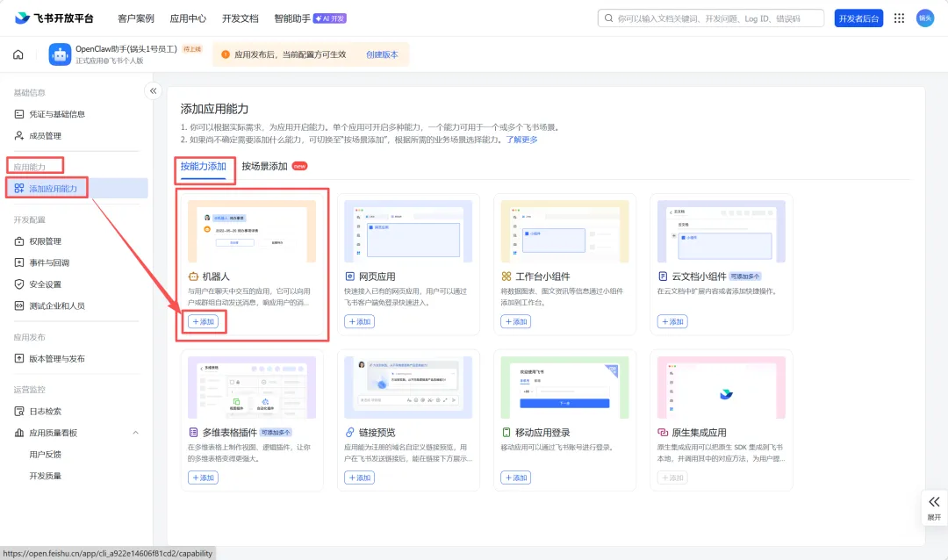Click the 停上线 status tag
Viewport: 948px width, 560px height.
coord(192,49)
